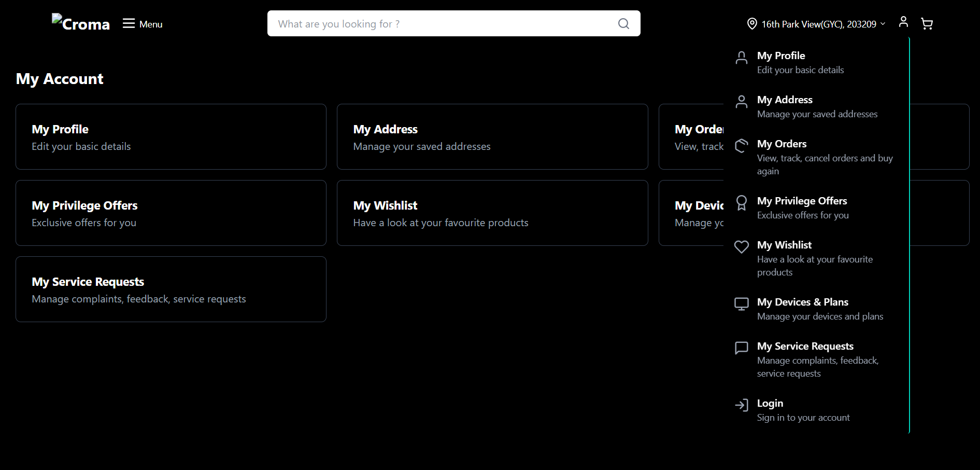
Task: Click the location pin icon
Action: point(751,24)
